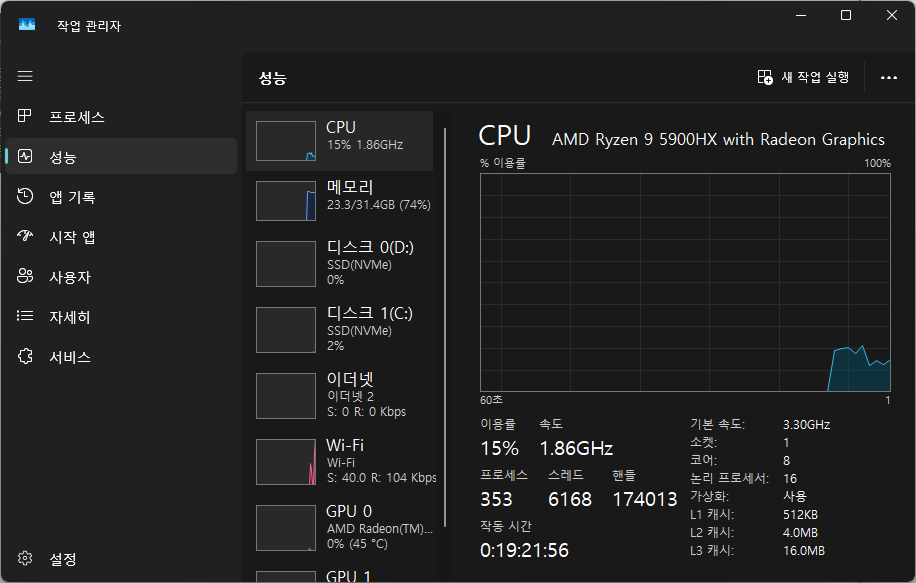Click 새 작업 실행 (Run new task)
This screenshot has height=583, width=916.
(803, 78)
